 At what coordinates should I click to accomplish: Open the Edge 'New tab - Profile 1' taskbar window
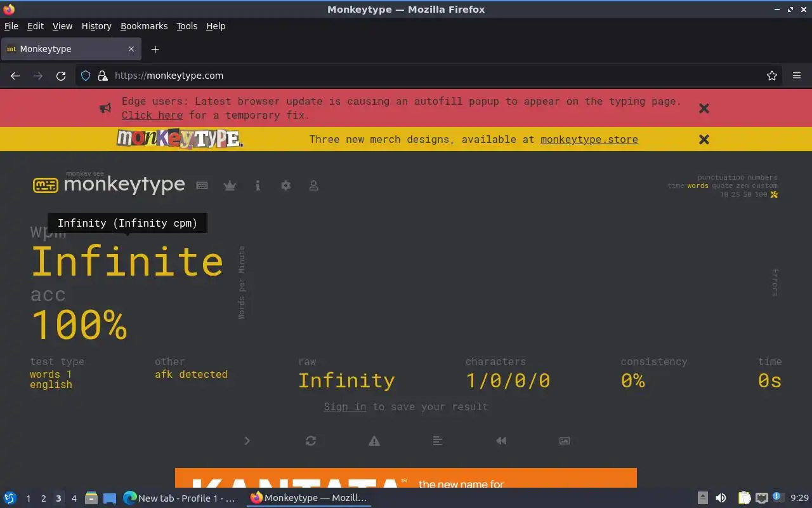tap(180, 498)
